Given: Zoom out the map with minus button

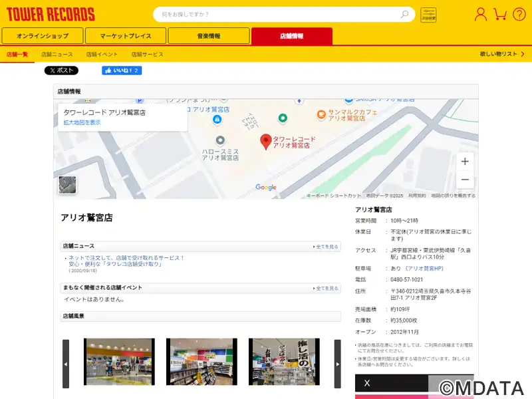Looking at the screenshot, I should pos(465,180).
